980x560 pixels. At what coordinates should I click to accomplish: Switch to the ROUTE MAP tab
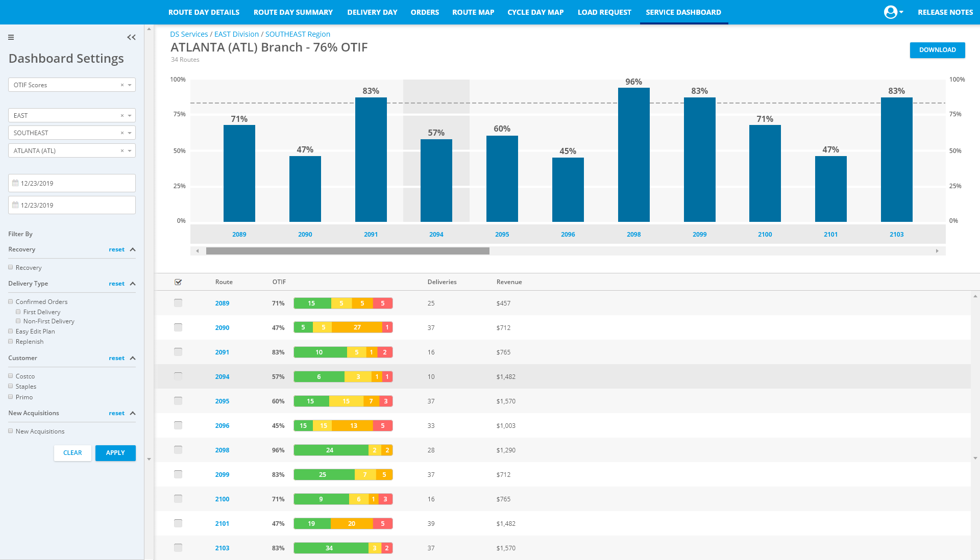[473, 12]
